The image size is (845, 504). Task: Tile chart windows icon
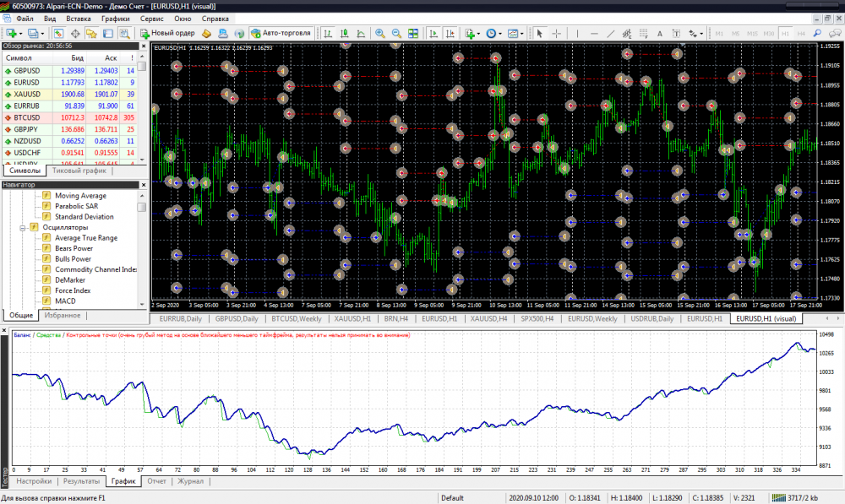413,34
